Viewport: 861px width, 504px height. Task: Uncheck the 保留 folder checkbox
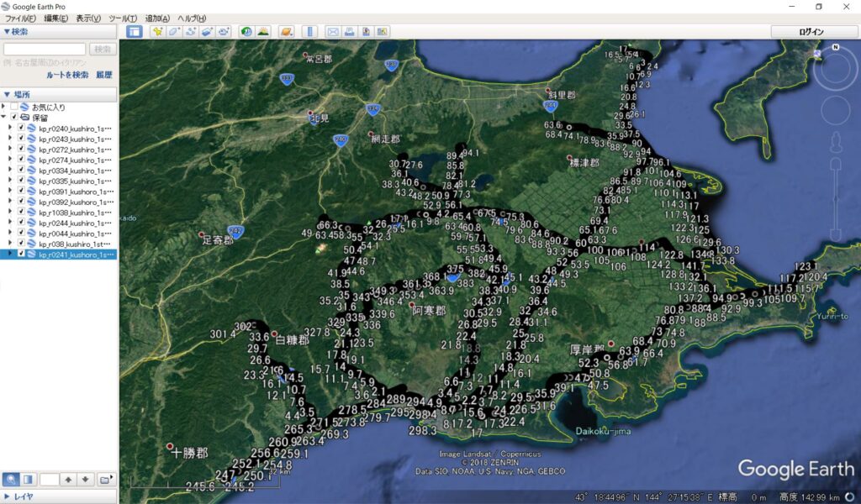pos(13,118)
